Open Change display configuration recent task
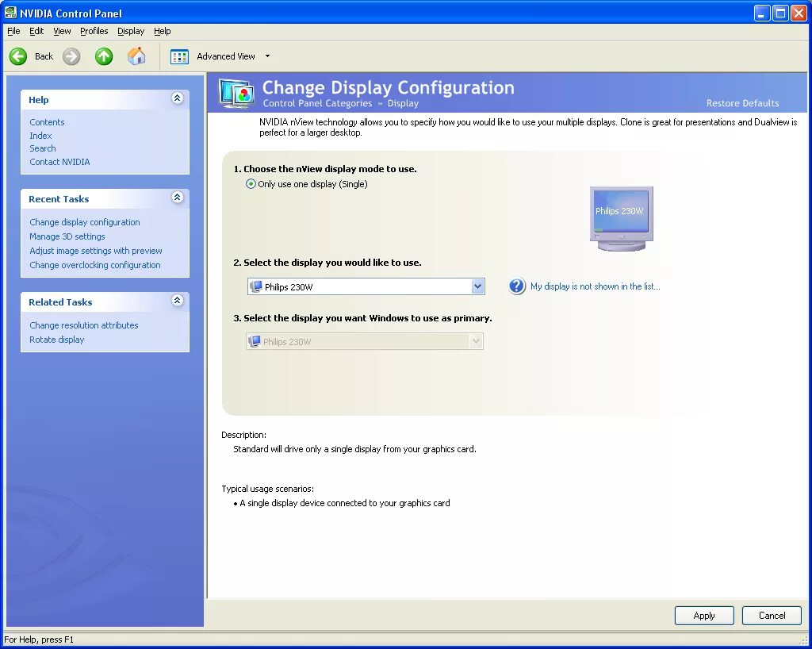 click(x=84, y=222)
